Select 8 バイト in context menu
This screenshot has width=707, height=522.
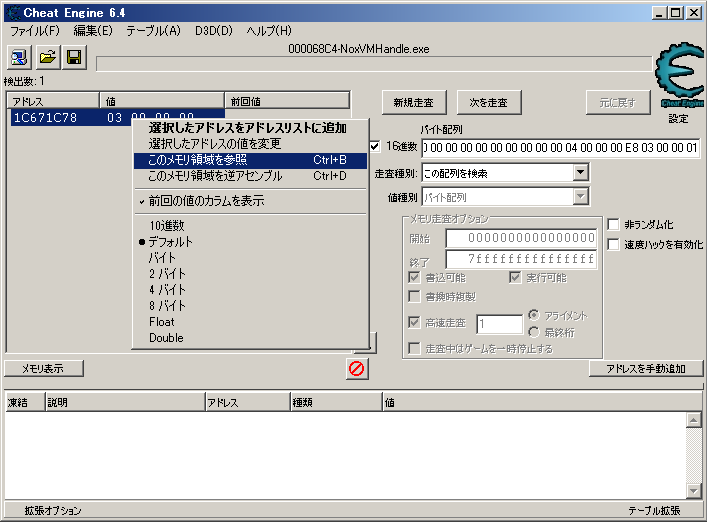click(x=250, y=306)
